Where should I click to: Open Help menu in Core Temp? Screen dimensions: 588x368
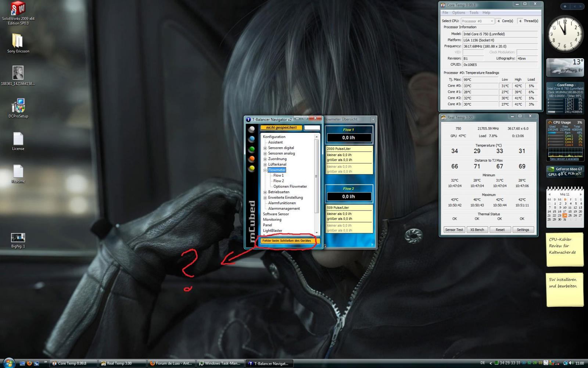486,13
